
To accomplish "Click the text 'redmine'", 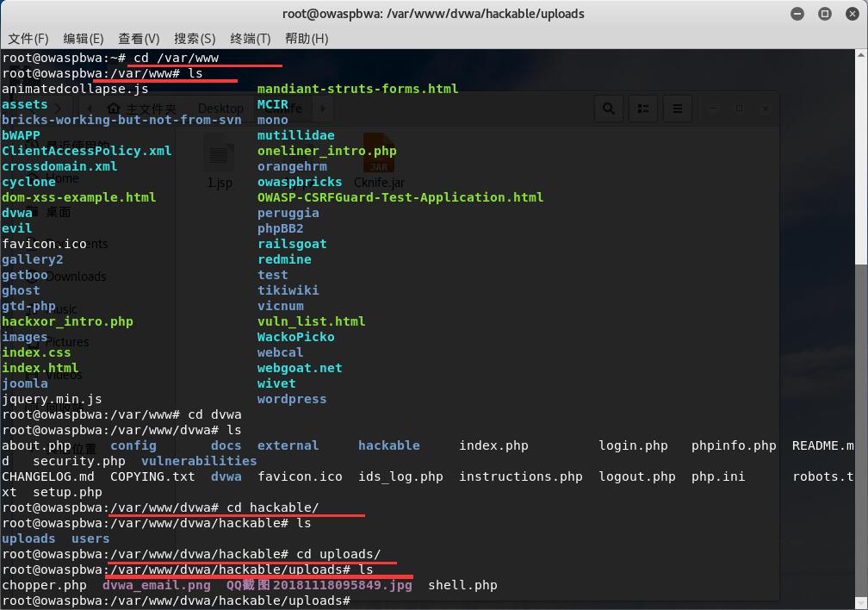I will click(284, 259).
